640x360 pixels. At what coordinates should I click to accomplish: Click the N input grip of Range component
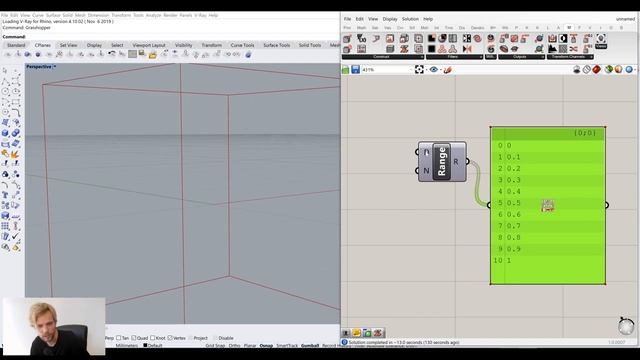(417, 171)
